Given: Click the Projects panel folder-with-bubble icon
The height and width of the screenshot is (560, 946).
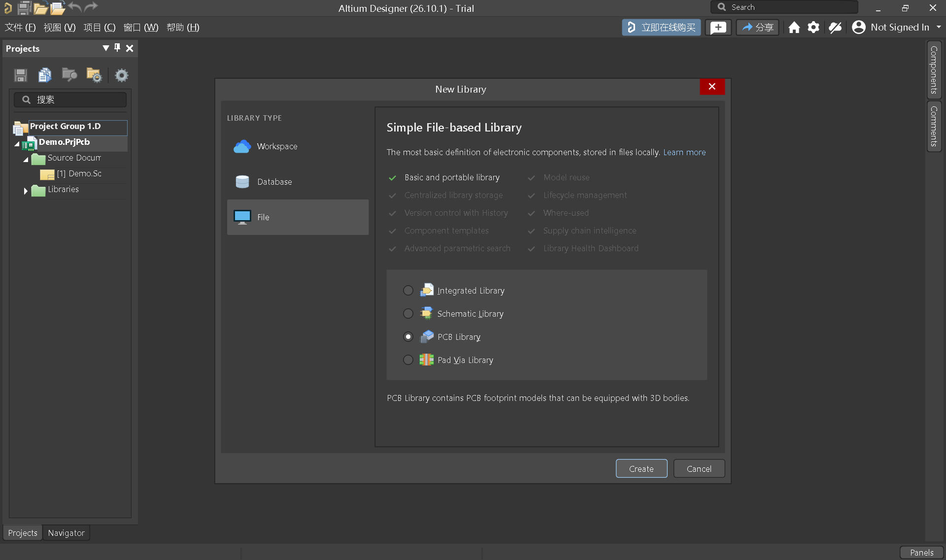Looking at the screenshot, I should pyautogui.click(x=69, y=75).
